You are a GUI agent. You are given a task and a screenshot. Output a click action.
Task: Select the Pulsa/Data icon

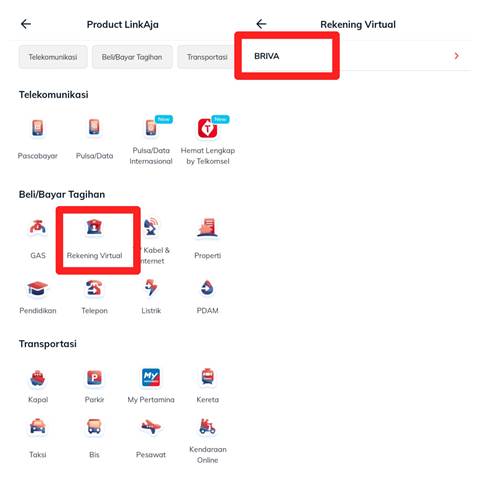coord(94,128)
